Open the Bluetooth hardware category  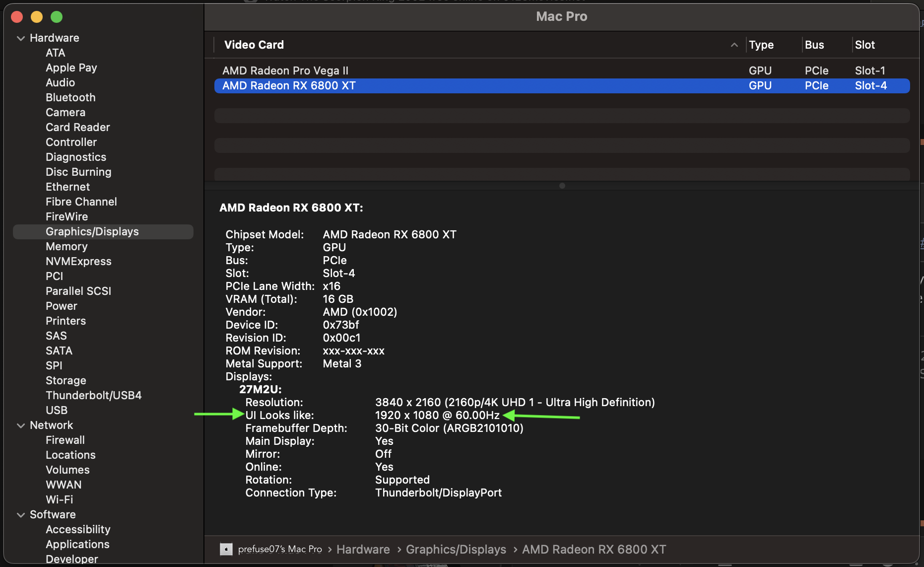coord(70,97)
